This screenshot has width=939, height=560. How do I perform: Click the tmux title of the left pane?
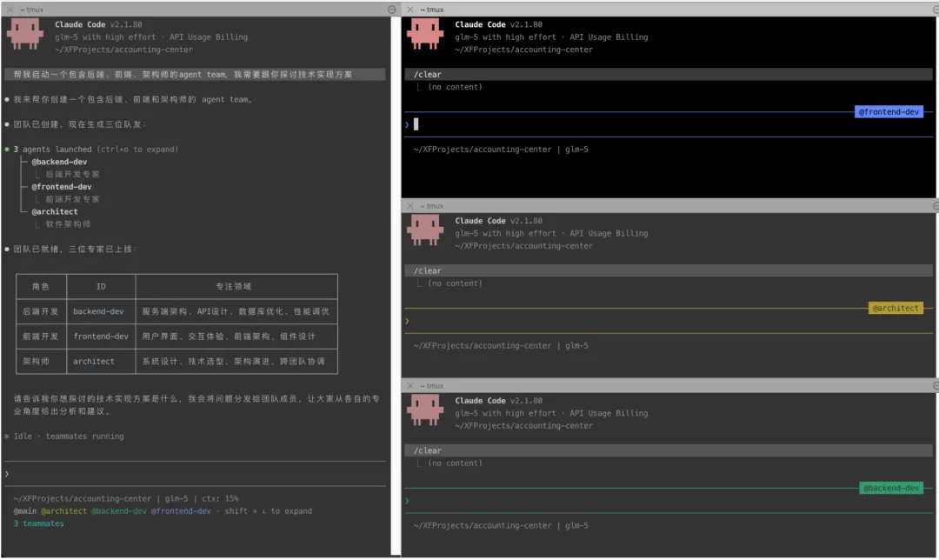[x=32, y=10]
